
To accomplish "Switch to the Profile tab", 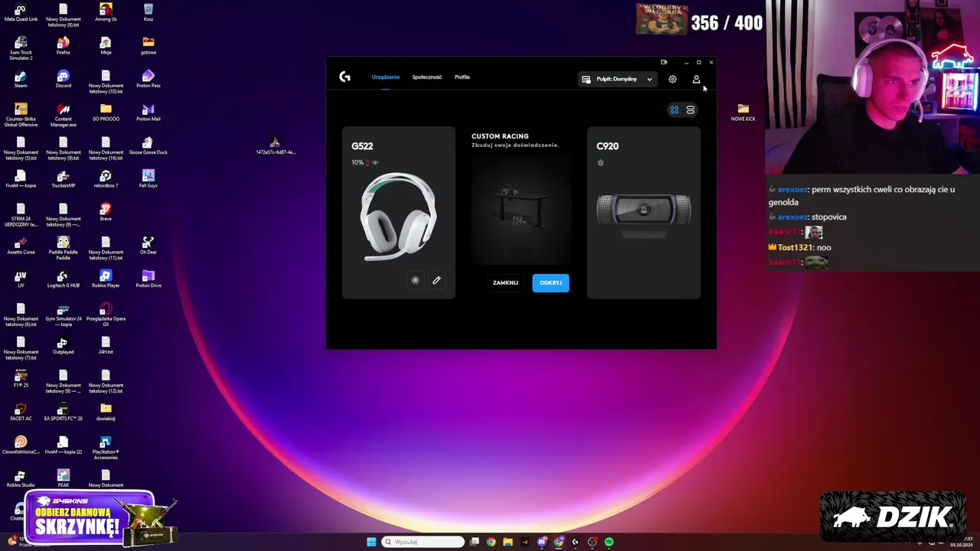I will (462, 77).
